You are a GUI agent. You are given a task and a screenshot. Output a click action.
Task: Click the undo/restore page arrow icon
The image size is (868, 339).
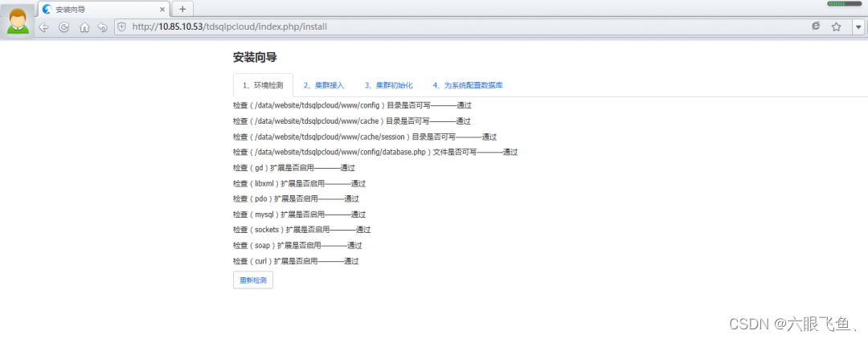pos(102,27)
